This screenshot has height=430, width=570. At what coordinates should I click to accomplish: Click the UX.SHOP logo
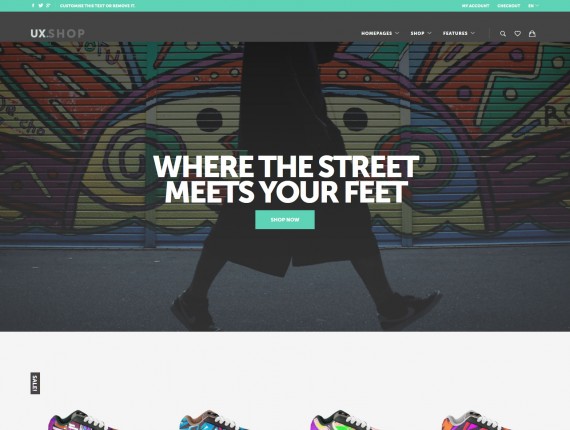57,33
